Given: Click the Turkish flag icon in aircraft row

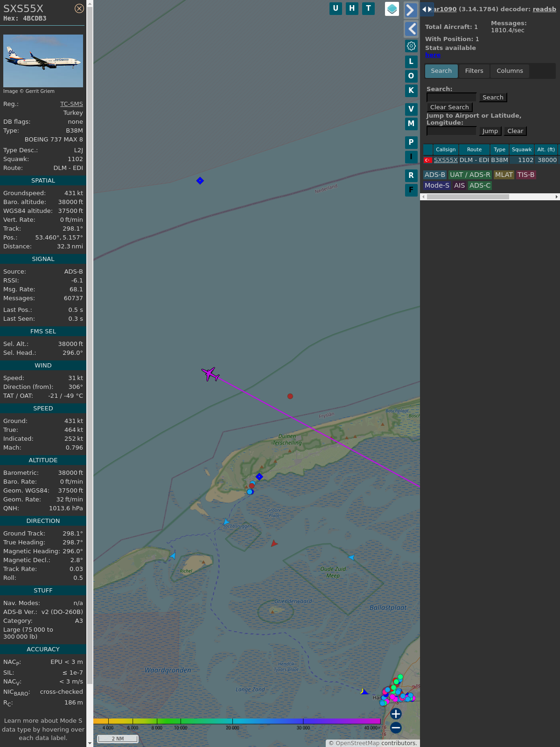Looking at the screenshot, I should pyautogui.click(x=427, y=160).
